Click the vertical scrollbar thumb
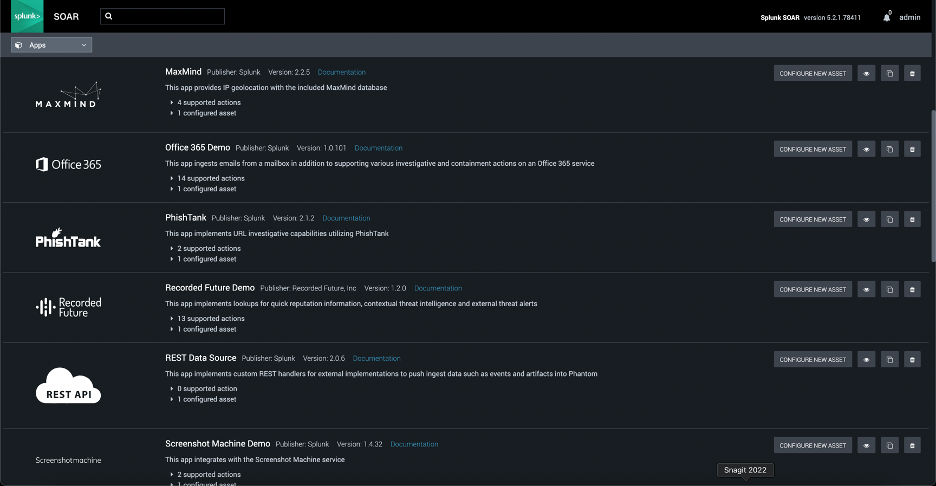The width and height of the screenshot is (936, 486). click(933, 185)
